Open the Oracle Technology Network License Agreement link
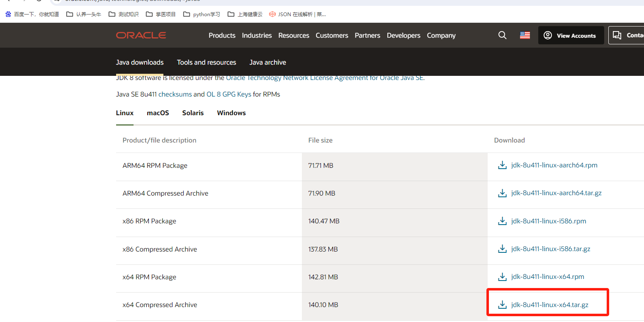Viewport: 644px width, 322px height. coord(324,78)
